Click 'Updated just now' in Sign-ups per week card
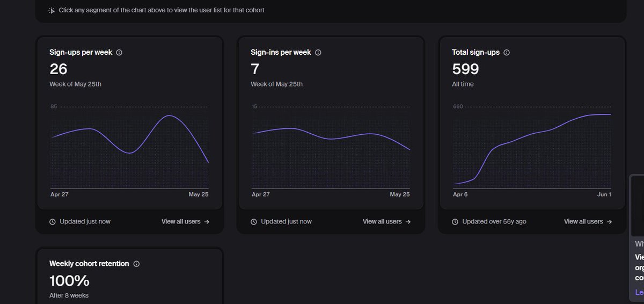Viewport: 644px width, 304px height. tap(85, 222)
